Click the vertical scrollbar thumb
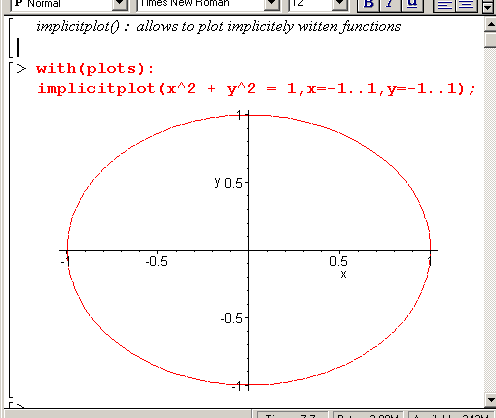496x418 pixels. [490, 40]
